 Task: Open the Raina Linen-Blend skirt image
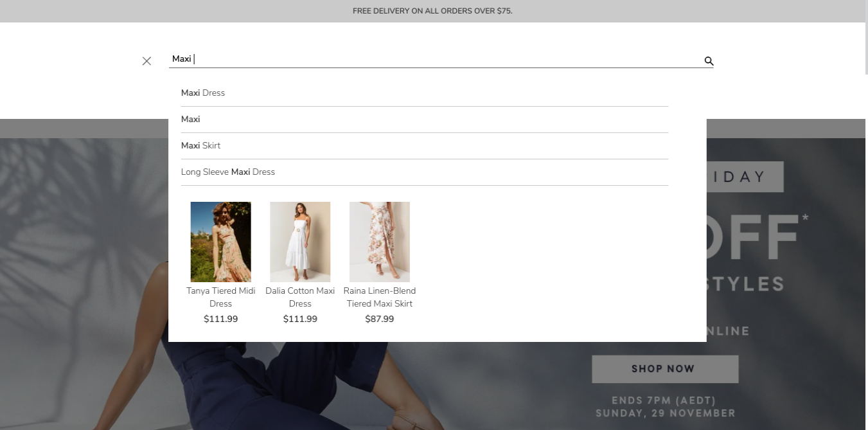coord(380,242)
